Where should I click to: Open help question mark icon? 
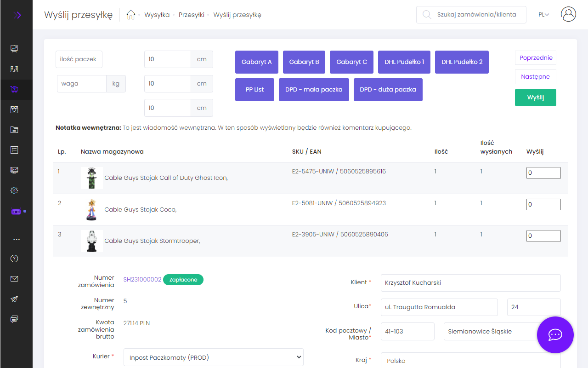pyautogui.click(x=15, y=259)
